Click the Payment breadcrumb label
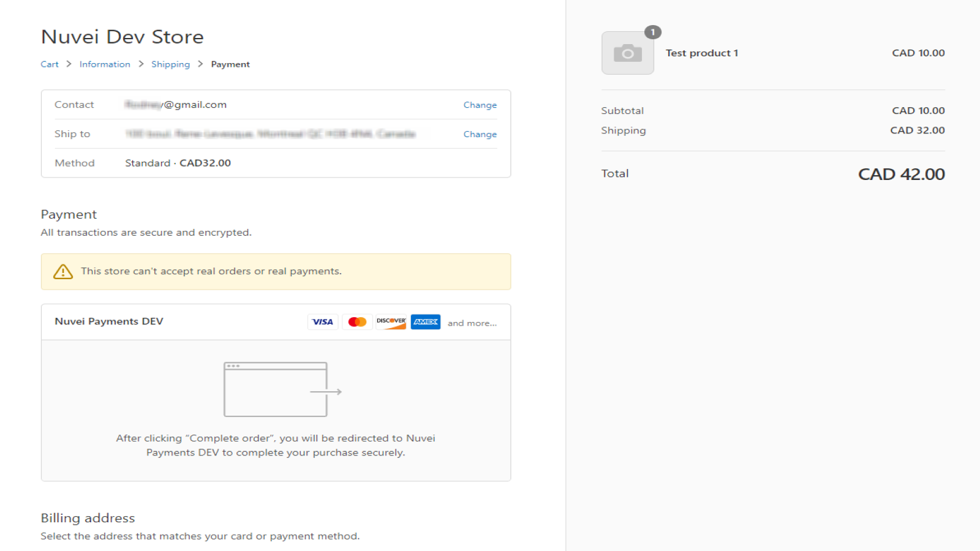 click(x=230, y=64)
